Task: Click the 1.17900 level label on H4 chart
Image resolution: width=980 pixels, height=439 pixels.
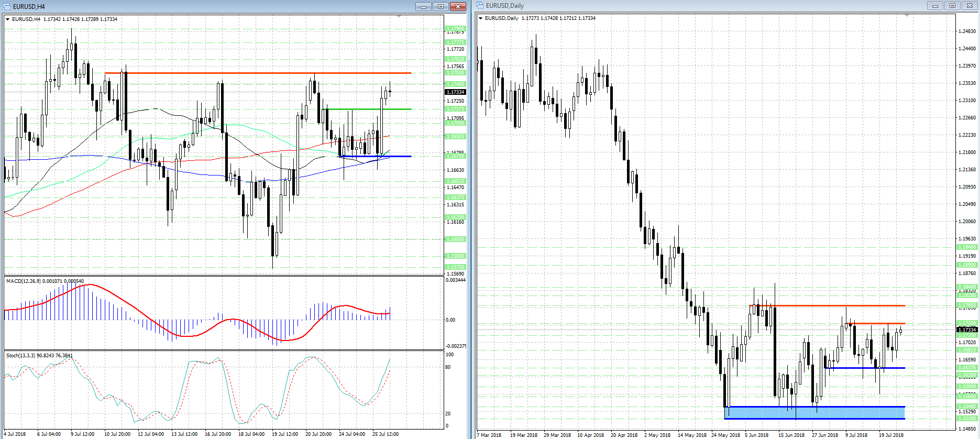Action: (x=455, y=29)
